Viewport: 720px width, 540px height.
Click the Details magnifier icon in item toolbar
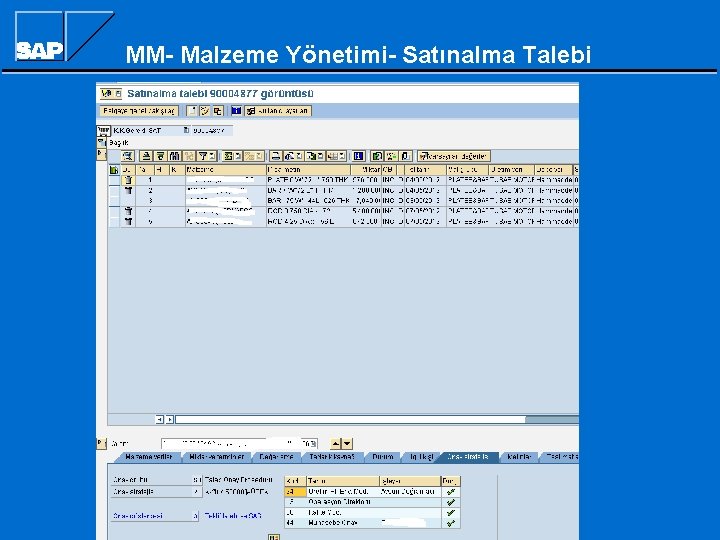click(x=128, y=156)
